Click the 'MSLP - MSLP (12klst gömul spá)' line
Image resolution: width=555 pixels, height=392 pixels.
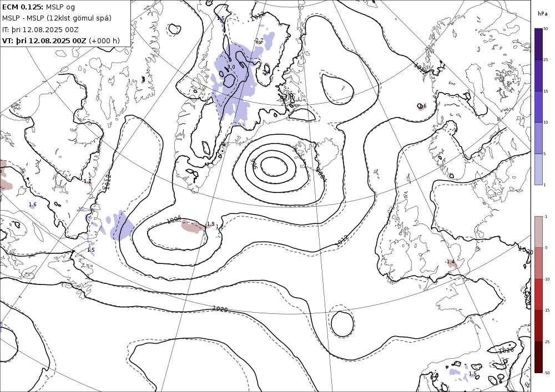pos(57,18)
